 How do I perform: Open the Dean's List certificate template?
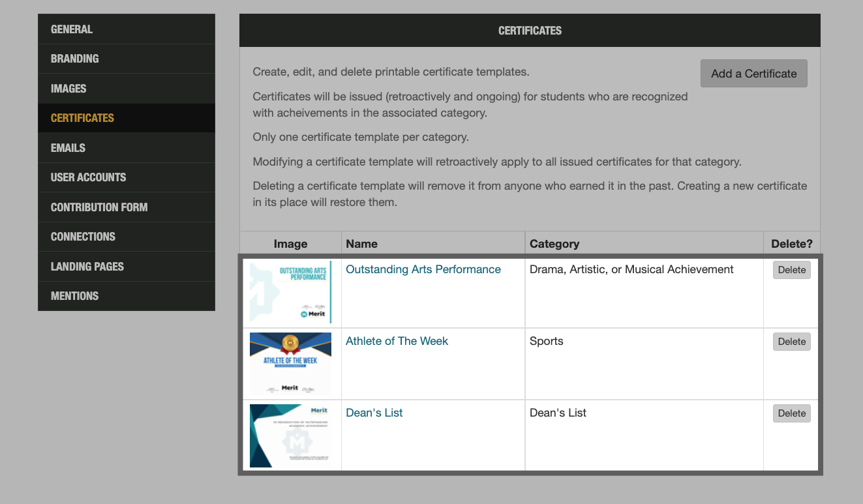(x=374, y=412)
